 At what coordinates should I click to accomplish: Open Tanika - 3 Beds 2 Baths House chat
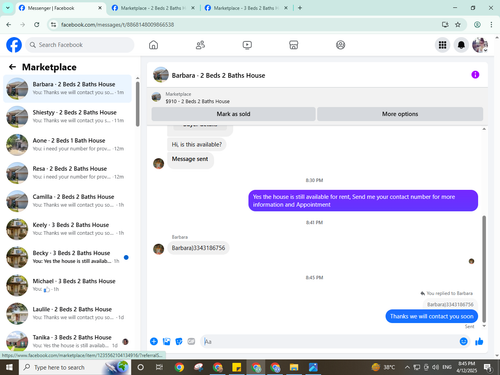[67, 341]
